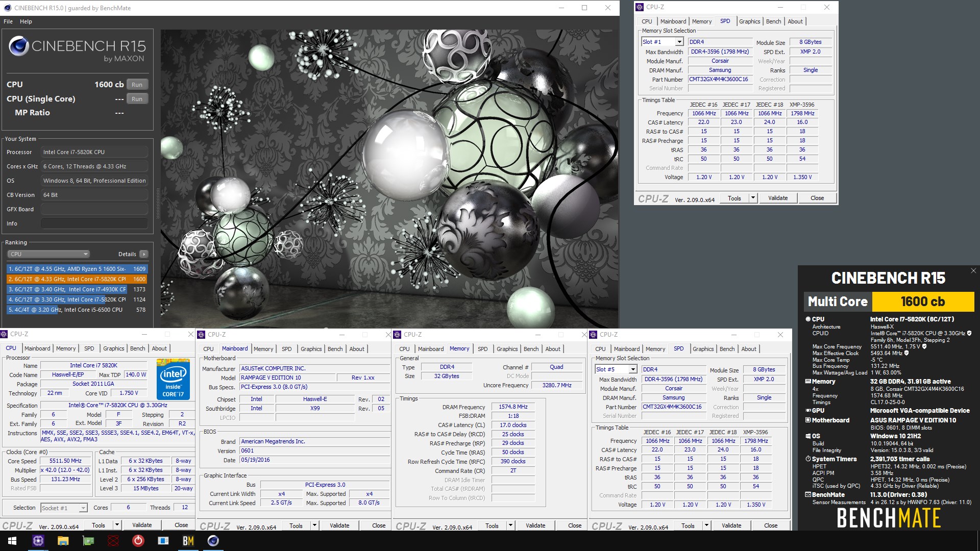Viewport: 980px width, 551px height.
Task: Select ranking row Intel Core i7-4930K
Action: tap(77, 289)
